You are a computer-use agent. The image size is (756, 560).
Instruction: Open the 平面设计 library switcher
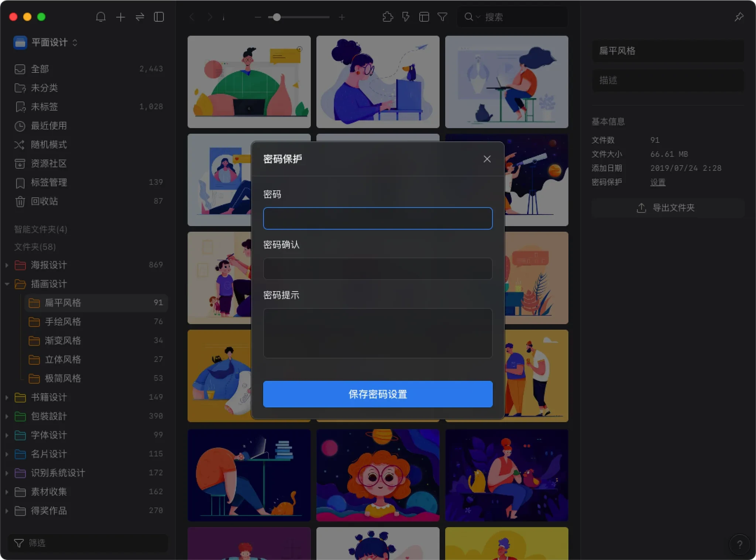tap(46, 42)
